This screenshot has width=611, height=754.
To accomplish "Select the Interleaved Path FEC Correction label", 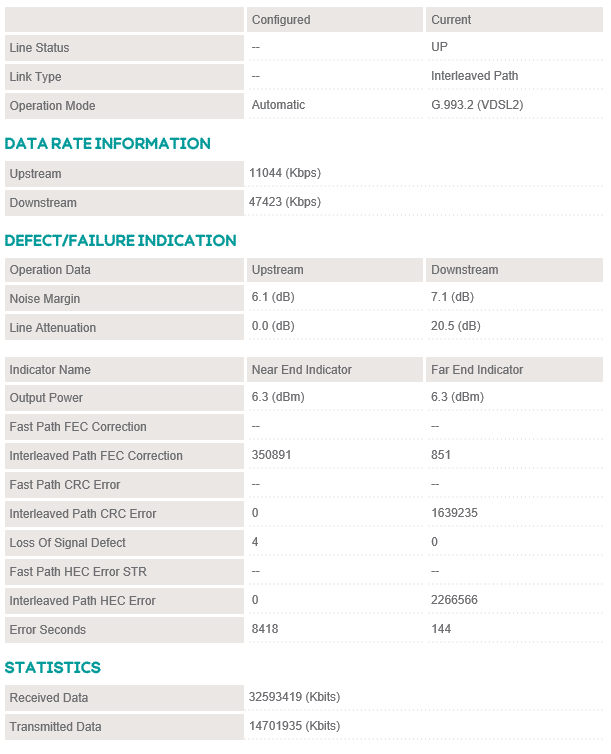I will pos(96,456).
